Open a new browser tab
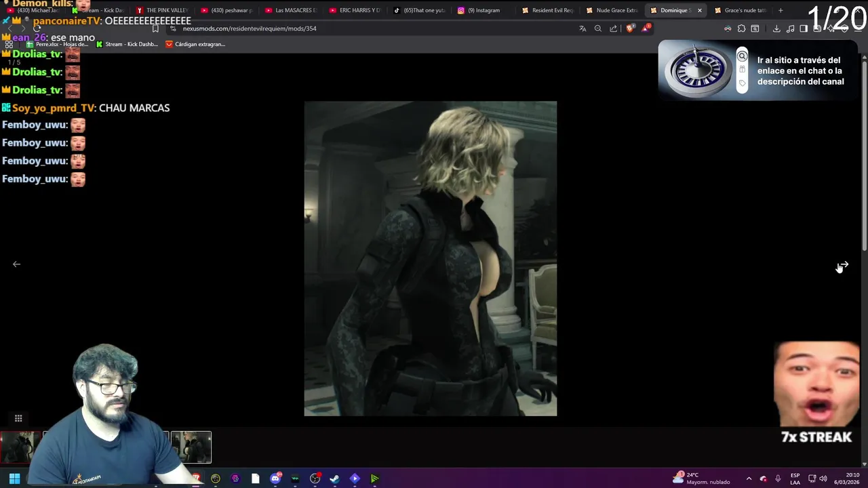Screen dimensions: 868x488 [781, 10]
